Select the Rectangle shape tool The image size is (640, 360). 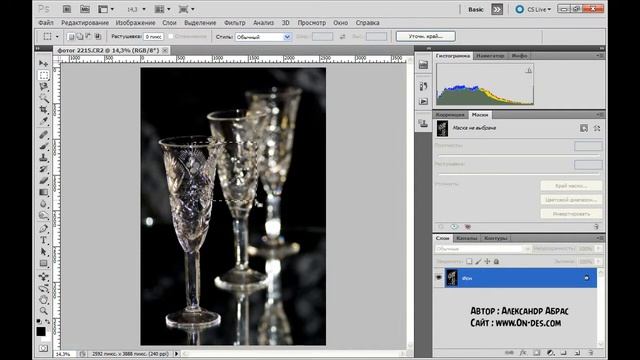pyautogui.click(x=44, y=263)
